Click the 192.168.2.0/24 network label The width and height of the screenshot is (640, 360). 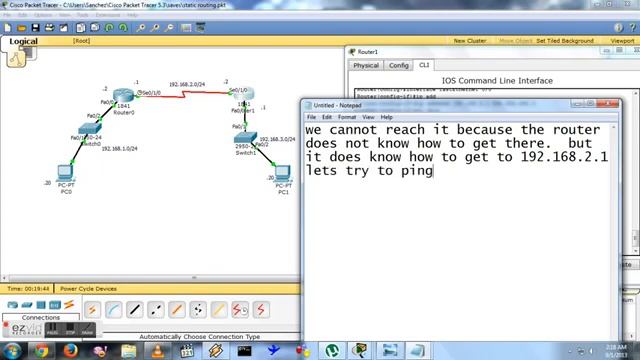pos(187,84)
